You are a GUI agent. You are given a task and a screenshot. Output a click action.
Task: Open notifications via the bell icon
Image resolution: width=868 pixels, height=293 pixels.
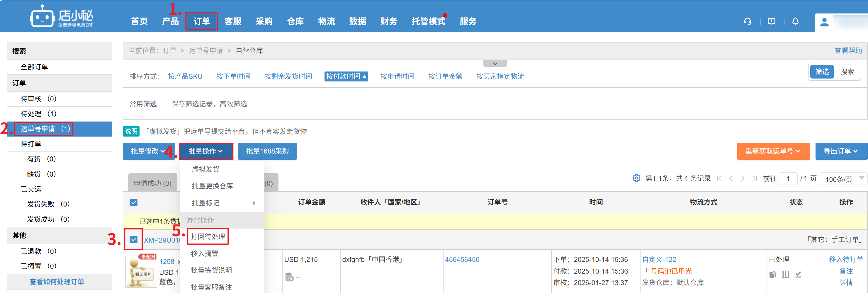point(795,22)
